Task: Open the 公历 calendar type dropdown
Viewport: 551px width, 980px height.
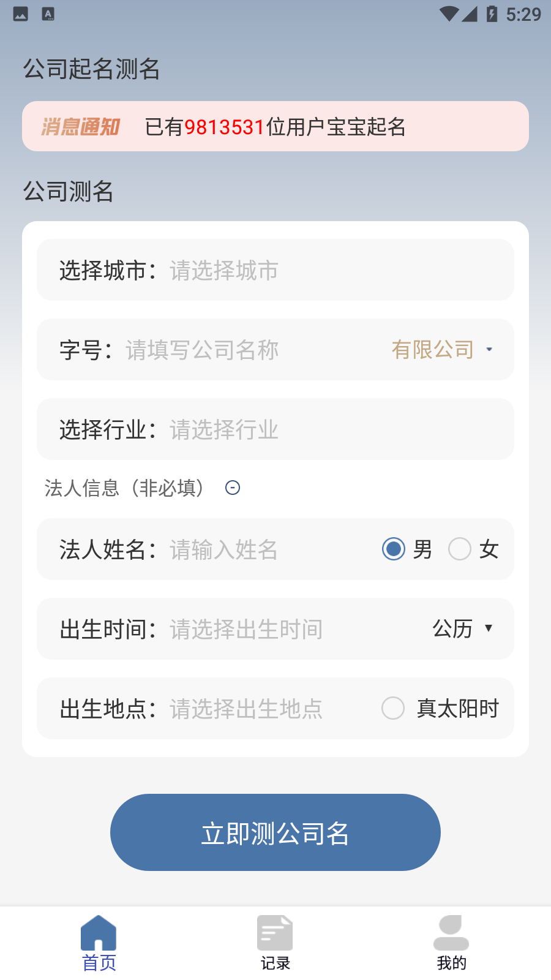Action: coord(462,628)
